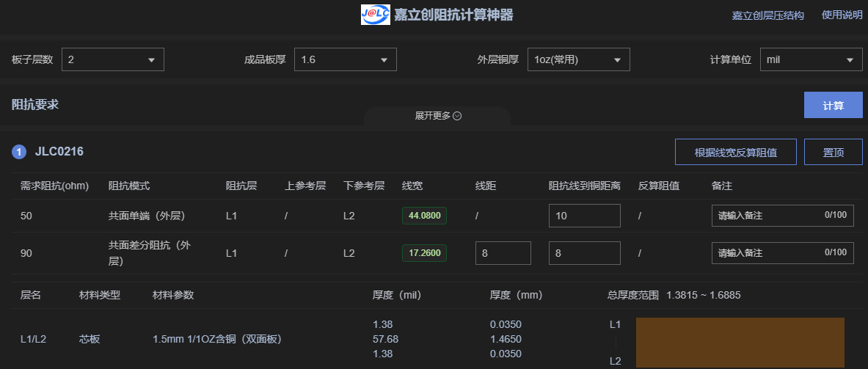Click the 总厚度范围 1.3815 ~ 1.6885 text

pos(674,296)
